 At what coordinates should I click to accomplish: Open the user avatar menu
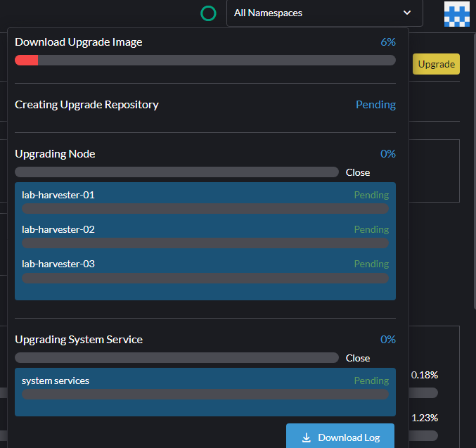tap(457, 14)
